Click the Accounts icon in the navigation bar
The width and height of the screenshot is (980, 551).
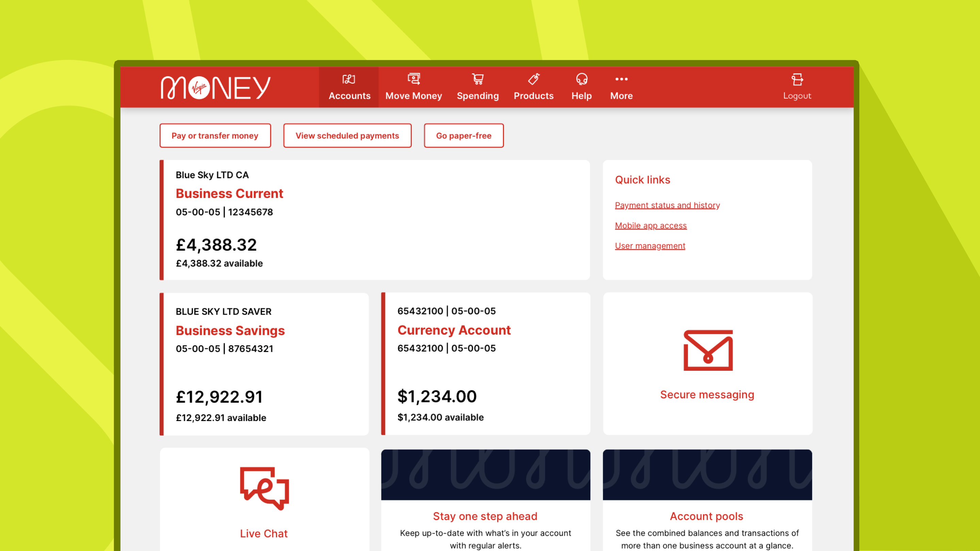click(348, 79)
